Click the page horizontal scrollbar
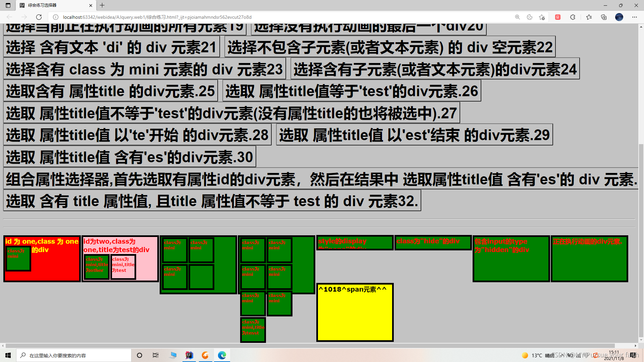This screenshot has width=644, height=362. click(310, 346)
